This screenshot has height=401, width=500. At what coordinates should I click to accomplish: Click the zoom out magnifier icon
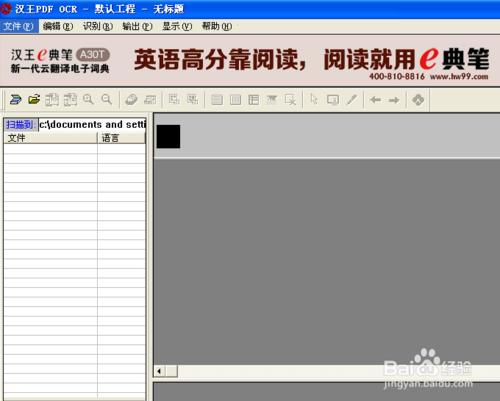tap(107, 99)
